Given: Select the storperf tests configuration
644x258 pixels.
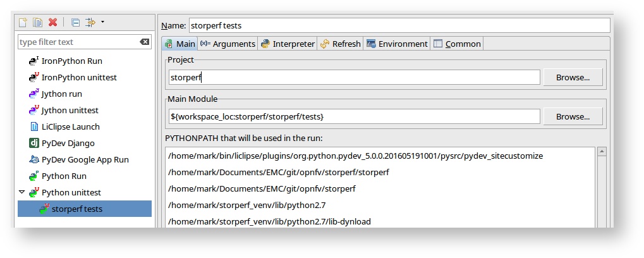Looking at the screenshot, I should (76, 209).
